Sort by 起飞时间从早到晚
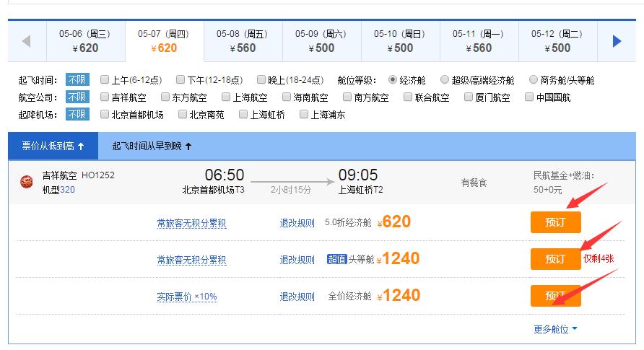644x350 pixels. point(152,146)
